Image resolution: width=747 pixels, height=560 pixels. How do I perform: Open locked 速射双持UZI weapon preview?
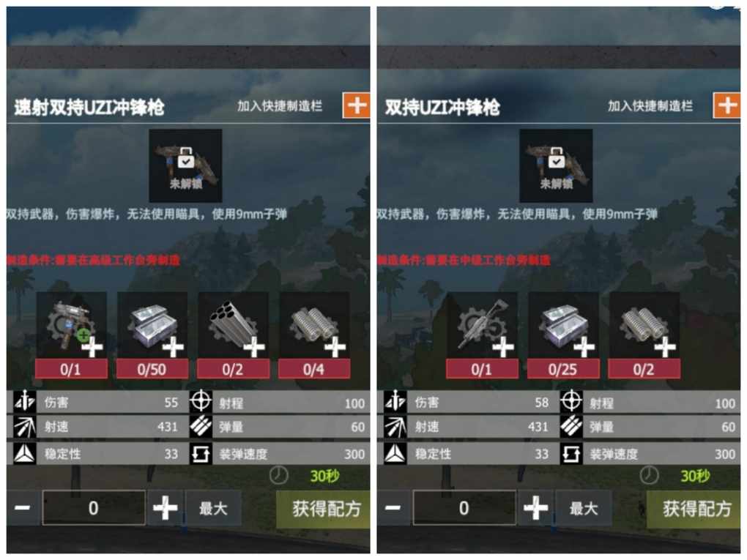[185, 165]
